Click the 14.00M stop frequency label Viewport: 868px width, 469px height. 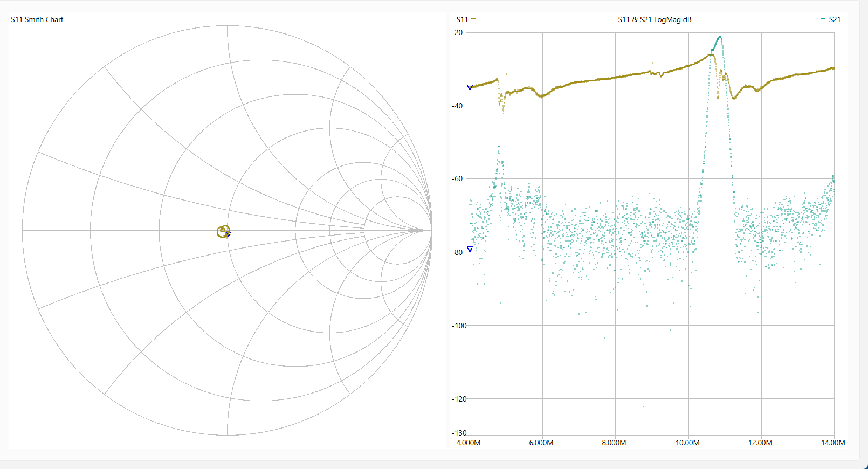coord(833,443)
